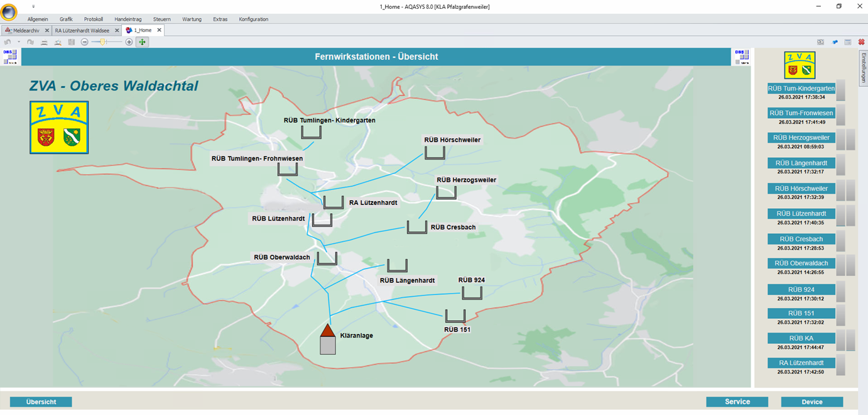Click the zoom slider handle

click(x=102, y=42)
